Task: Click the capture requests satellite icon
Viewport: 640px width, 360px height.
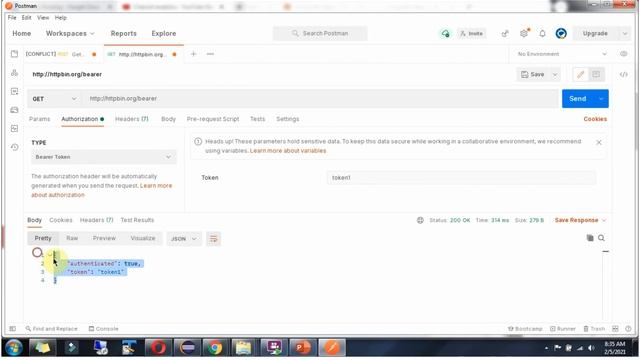Action: 505,33
